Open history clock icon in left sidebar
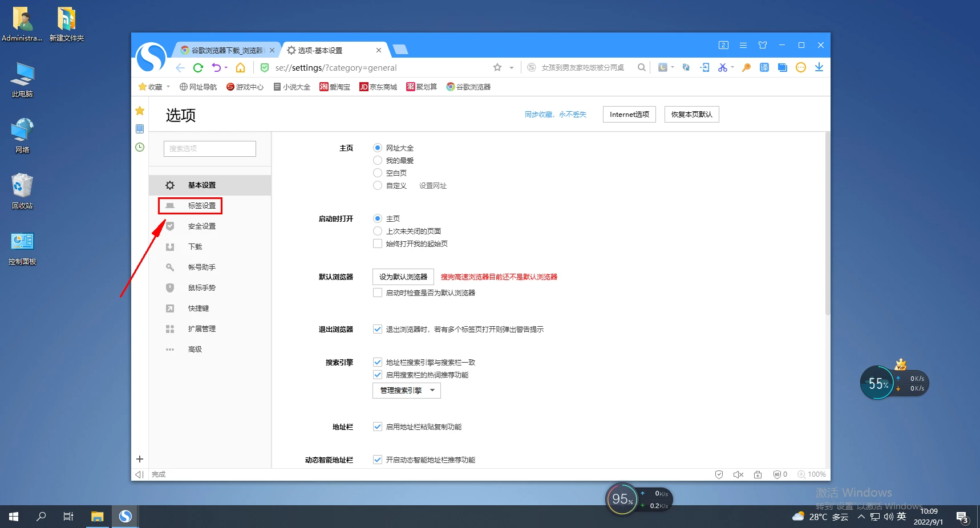The height and width of the screenshot is (528, 980). click(140, 147)
